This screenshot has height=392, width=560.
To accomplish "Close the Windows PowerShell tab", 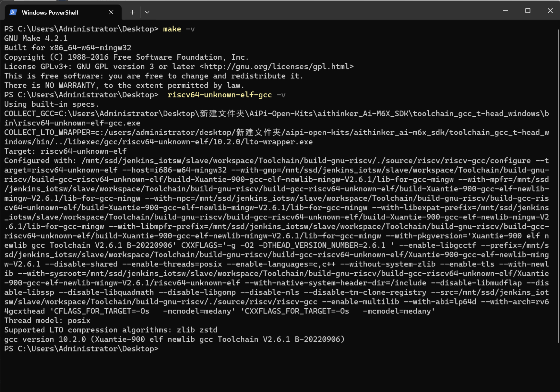I will coord(111,12).
